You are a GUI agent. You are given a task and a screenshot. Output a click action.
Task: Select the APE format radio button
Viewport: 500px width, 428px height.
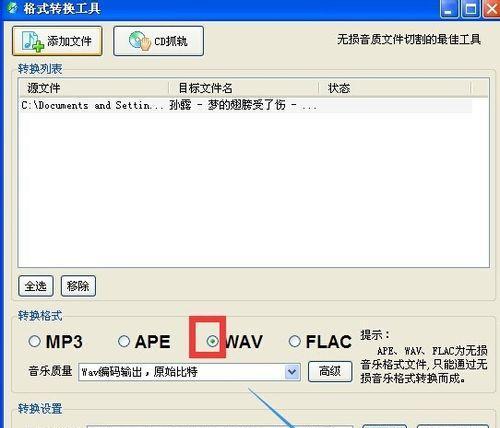click(124, 341)
